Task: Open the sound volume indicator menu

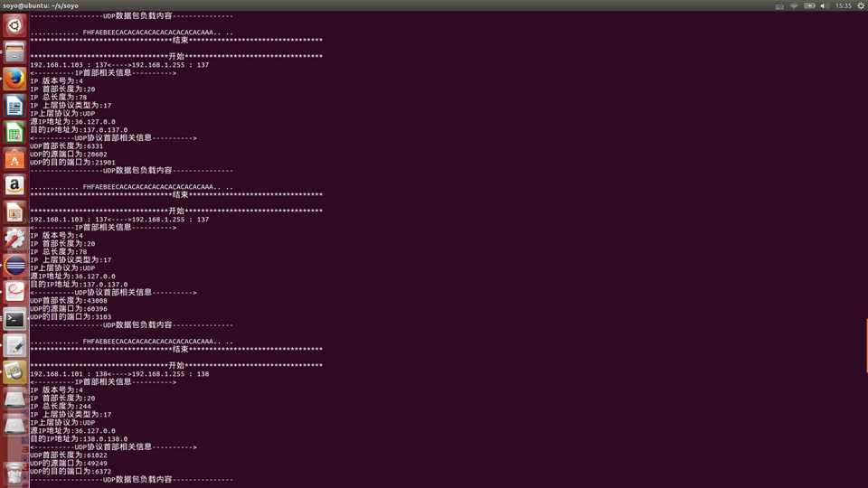Action: click(x=824, y=5)
